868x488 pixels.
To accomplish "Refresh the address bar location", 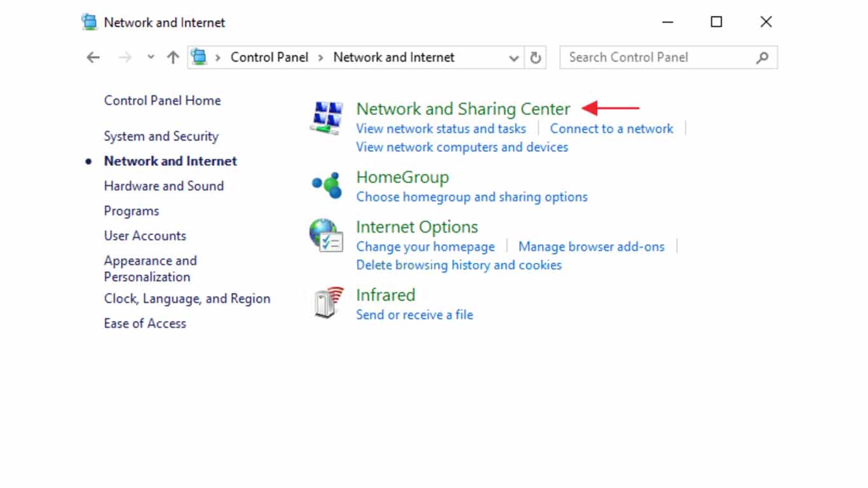I will pos(536,57).
